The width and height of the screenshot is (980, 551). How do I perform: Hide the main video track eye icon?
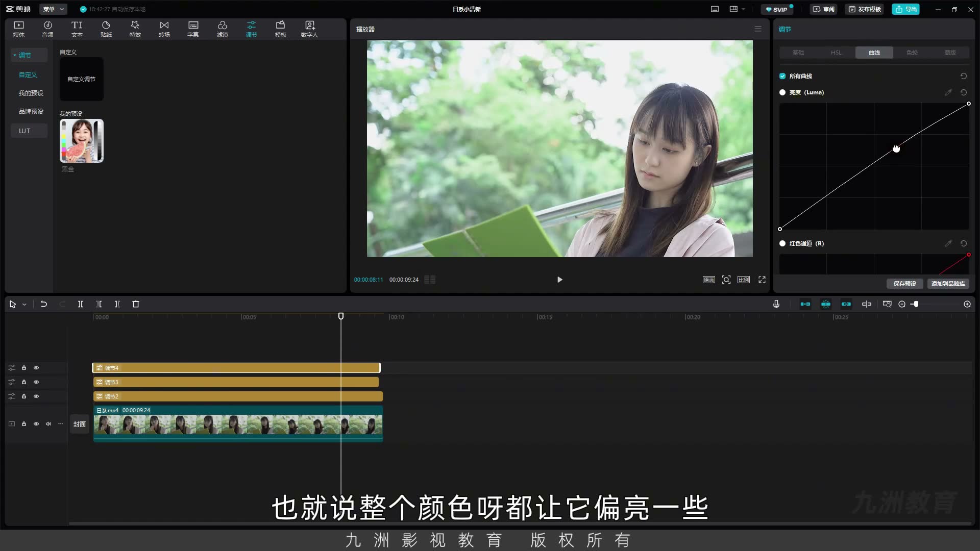(36, 424)
